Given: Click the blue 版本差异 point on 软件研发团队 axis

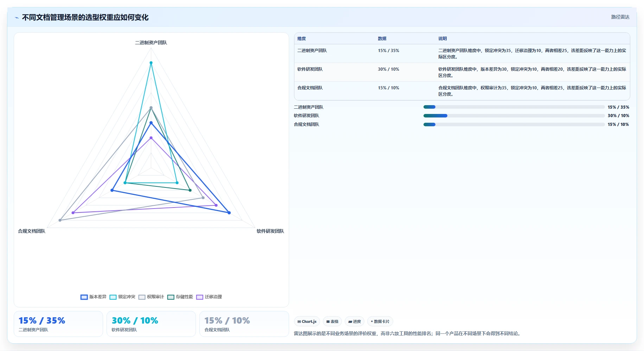Looking at the screenshot, I should click(x=229, y=213).
